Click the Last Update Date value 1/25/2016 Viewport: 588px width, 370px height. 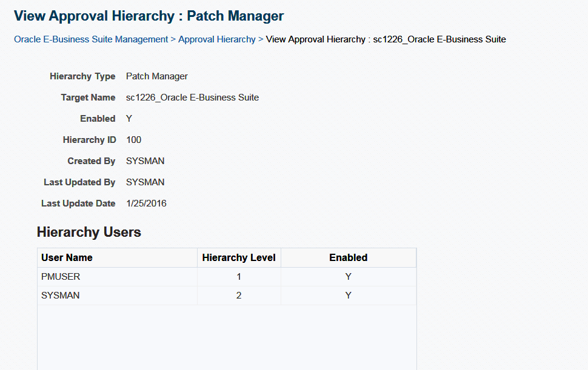tap(146, 203)
